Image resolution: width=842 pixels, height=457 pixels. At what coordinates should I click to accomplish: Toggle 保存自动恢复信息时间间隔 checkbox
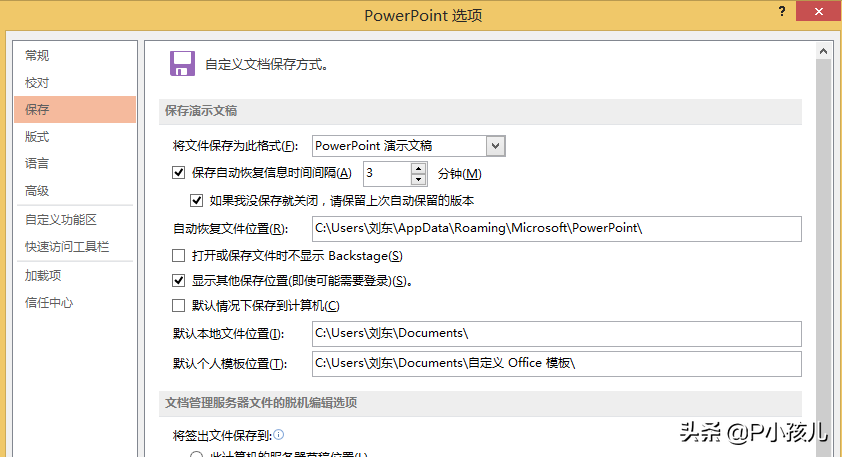click(178, 173)
